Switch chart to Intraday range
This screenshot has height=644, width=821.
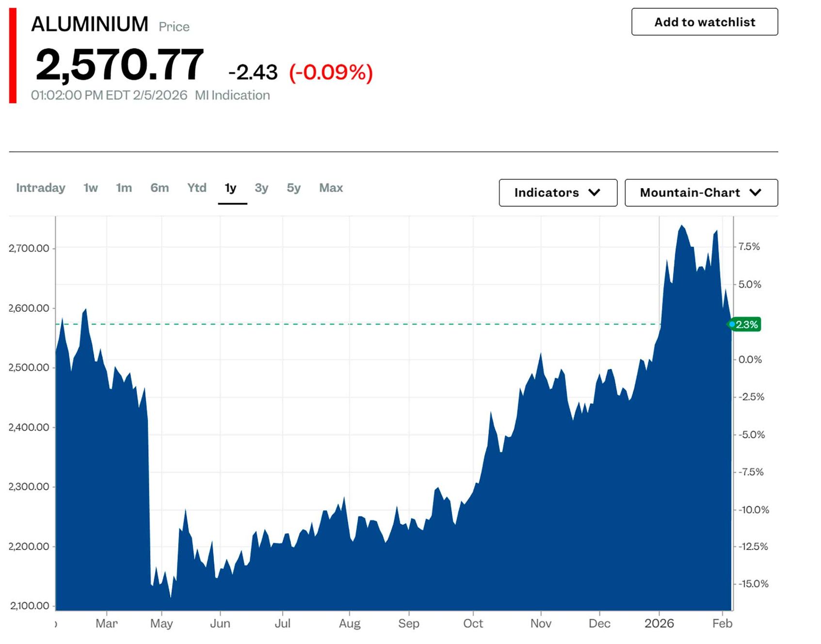[41, 188]
